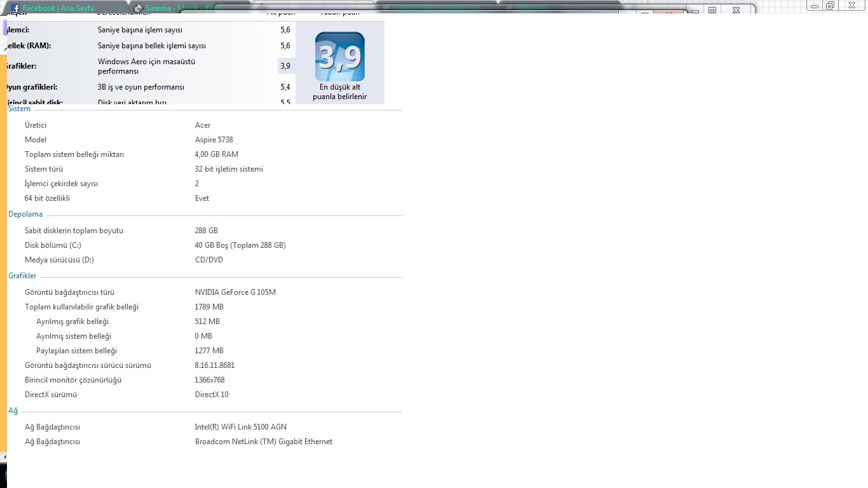
Task: Click 'Toplam sistem belleği miktarı' label
Action: pyautogui.click(x=74, y=154)
